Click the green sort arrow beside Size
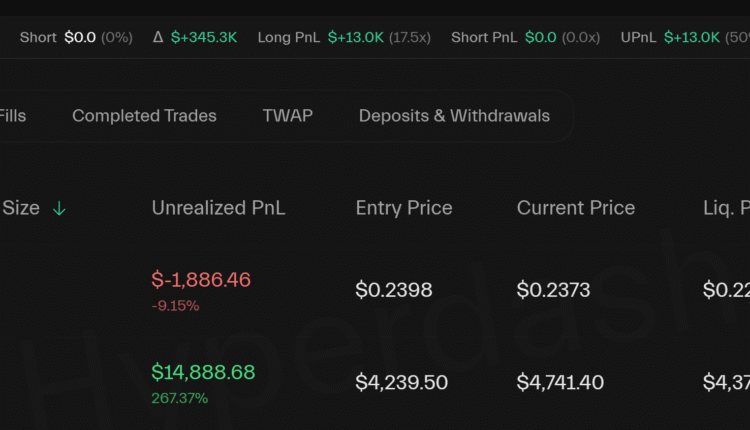Screen dimensions: 750x430 click(x=59, y=208)
